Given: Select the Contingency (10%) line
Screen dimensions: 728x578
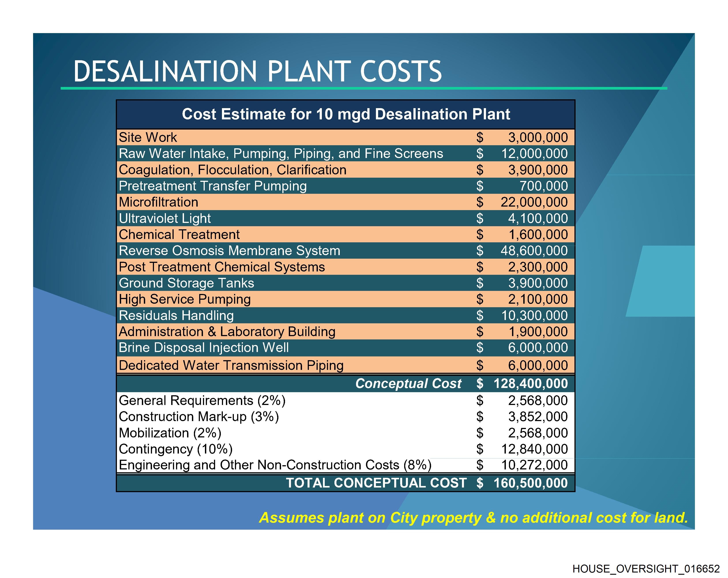Looking at the screenshot, I should tap(176, 449).
